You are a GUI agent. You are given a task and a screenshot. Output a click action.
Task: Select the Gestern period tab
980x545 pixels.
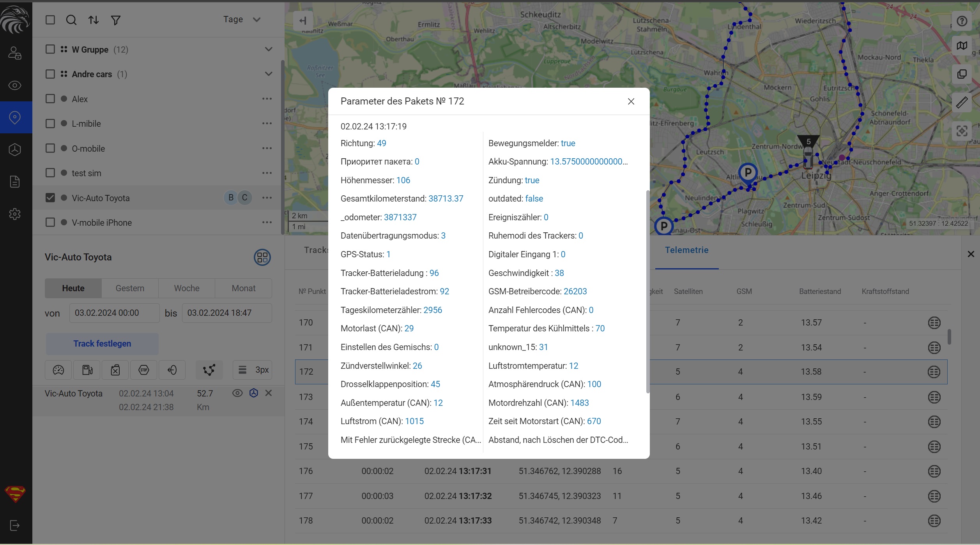pos(130,288)
